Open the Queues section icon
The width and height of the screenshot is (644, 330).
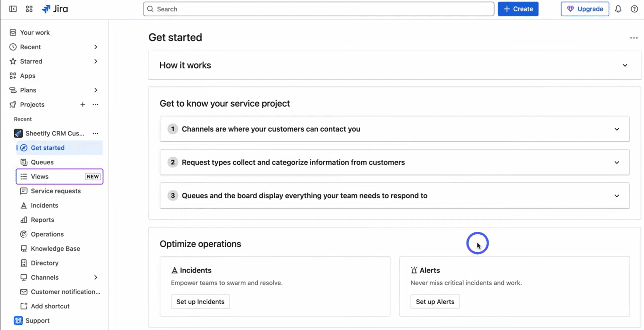23,162
